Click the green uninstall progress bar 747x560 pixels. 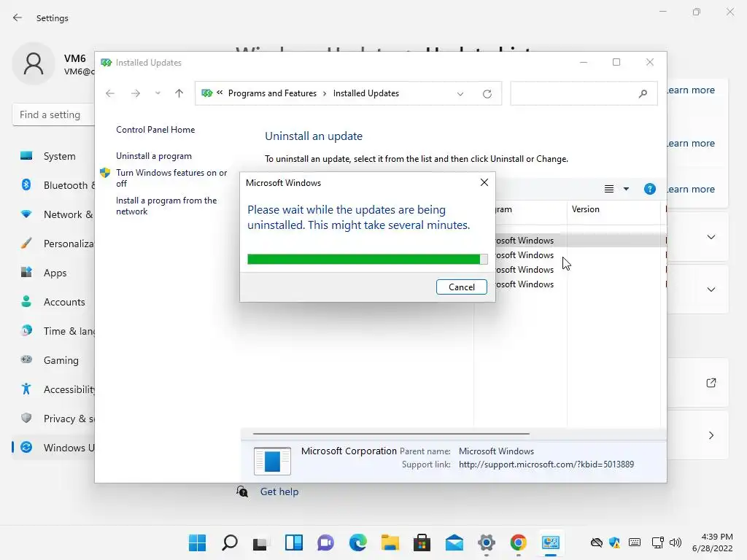pyautogui.click(x=368, y=259)
